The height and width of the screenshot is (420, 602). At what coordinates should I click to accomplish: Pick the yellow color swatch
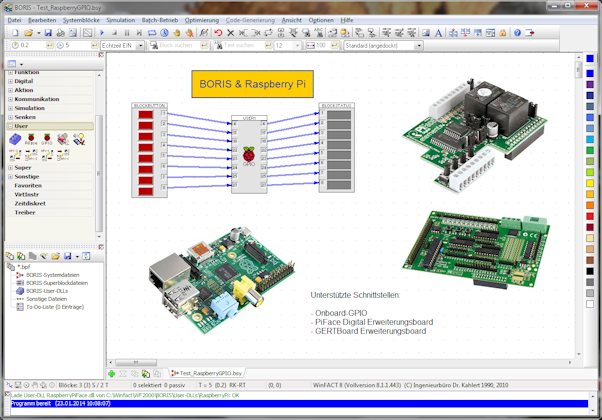(x=590, y=183)
